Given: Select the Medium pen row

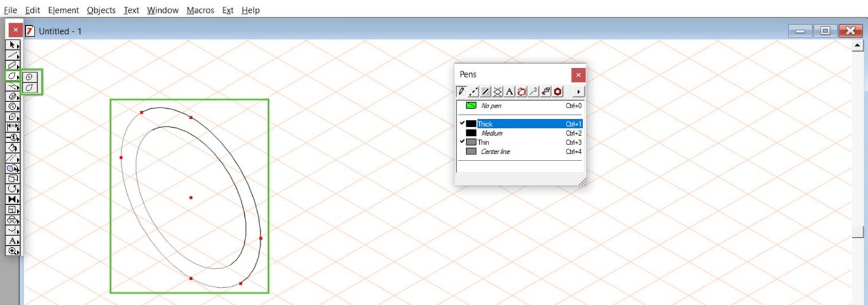Looking at the screenshot, I should point(520,133).
